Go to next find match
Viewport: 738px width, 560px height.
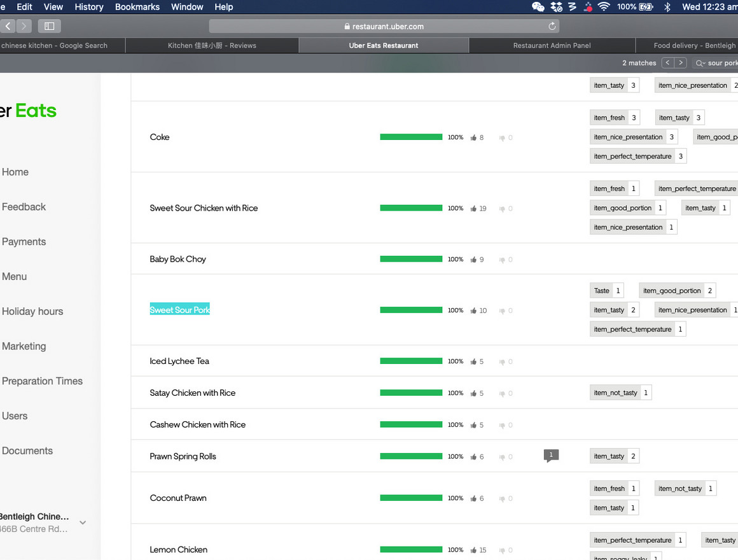point(681,62)
